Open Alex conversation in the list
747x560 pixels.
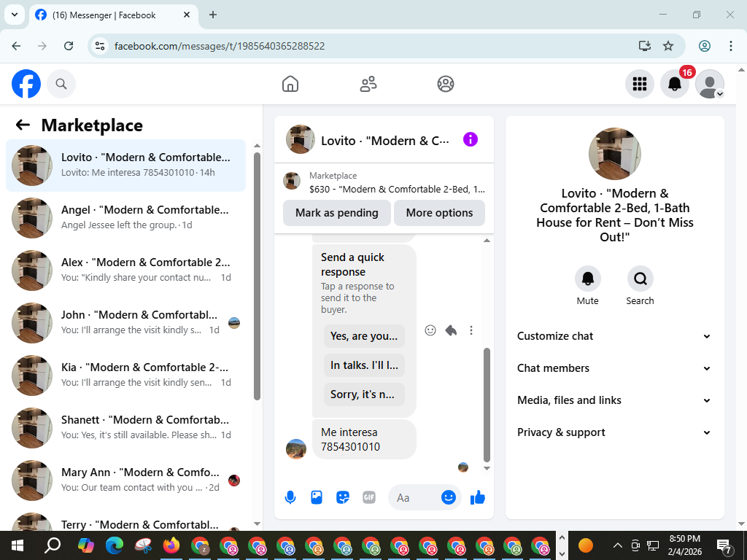click(x=125, y=270)
